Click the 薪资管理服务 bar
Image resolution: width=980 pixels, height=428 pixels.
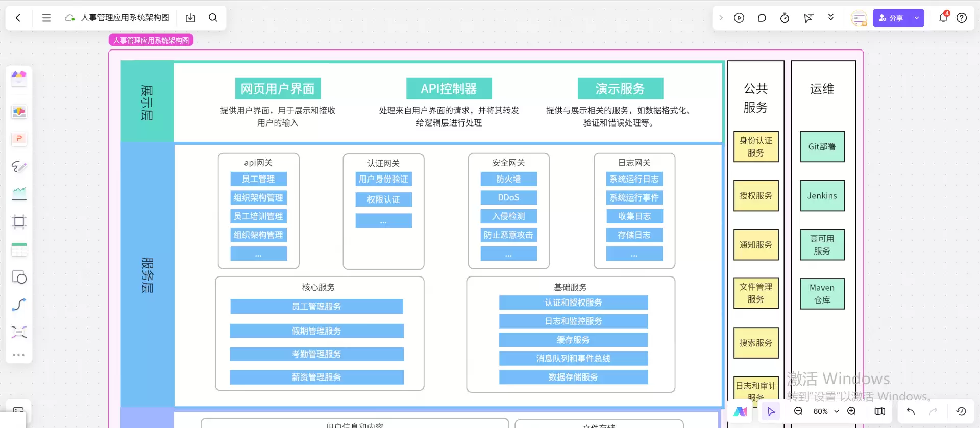316,377
